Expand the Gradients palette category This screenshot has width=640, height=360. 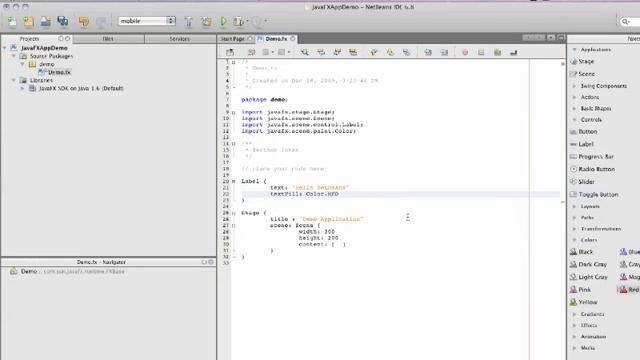(x=575, y=314)
